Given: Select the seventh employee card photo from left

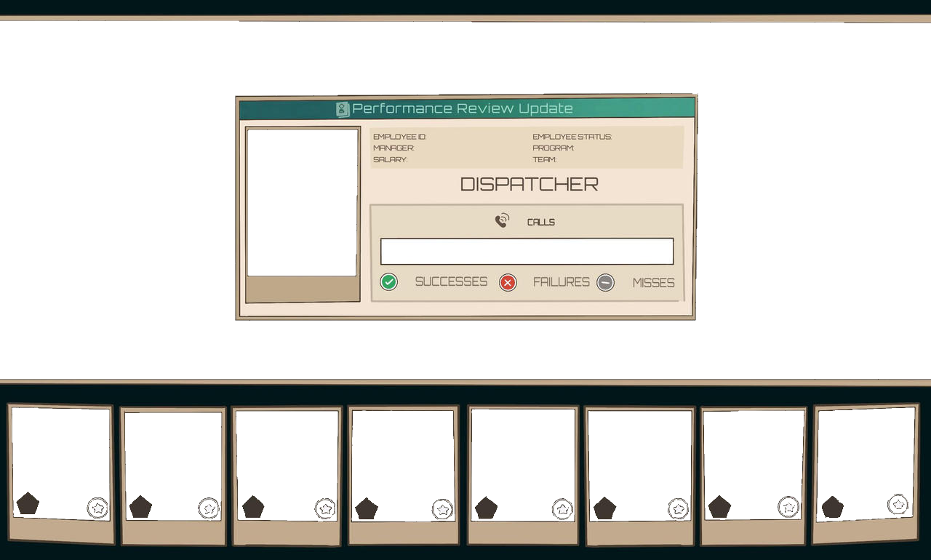Looking at the screenshot, I should pos(754,465).
